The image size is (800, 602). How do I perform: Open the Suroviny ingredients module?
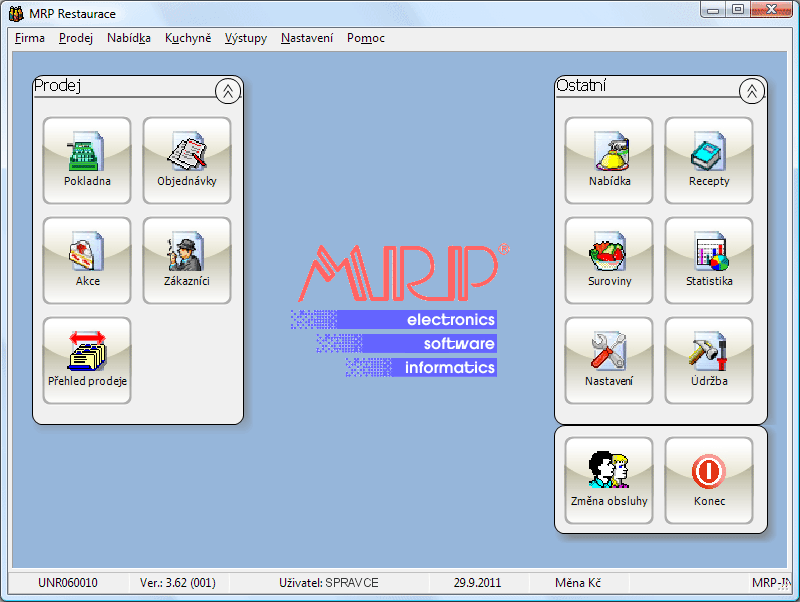click(x=609, y=261)
